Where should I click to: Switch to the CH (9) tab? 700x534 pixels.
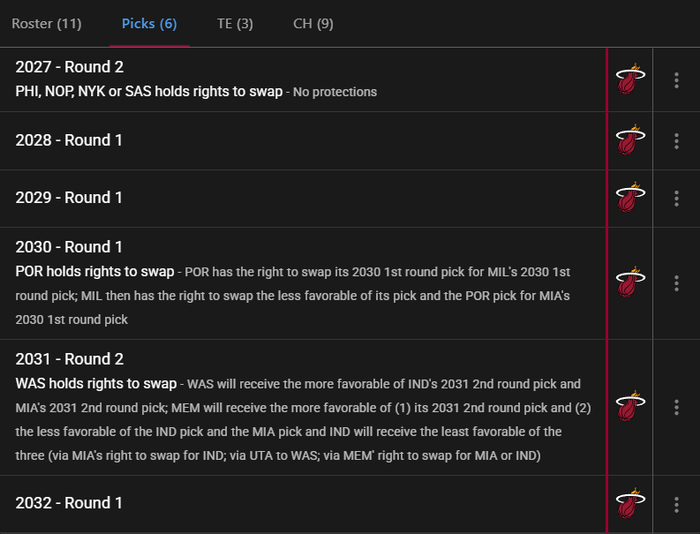pos(313,24)
